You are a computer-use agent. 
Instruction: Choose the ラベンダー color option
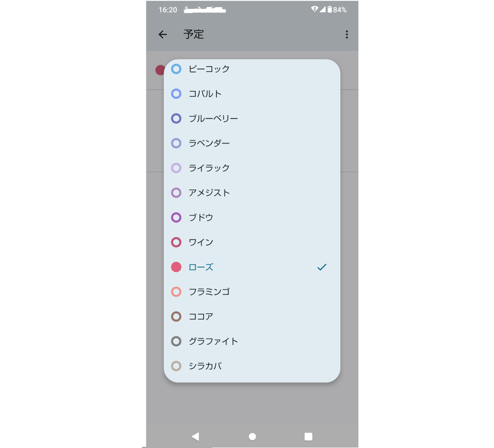tap(252, 143)
